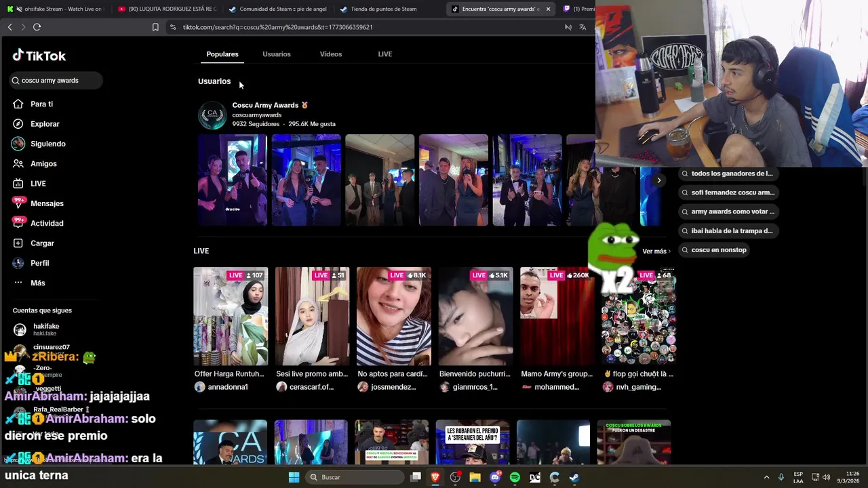Click Ver más for LIVE results

(x=656, y=251)
